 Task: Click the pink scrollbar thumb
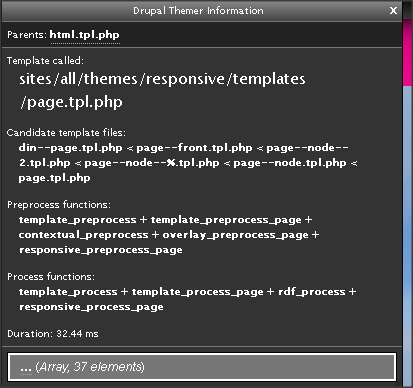pyautogui.click(x=407, y=53)
